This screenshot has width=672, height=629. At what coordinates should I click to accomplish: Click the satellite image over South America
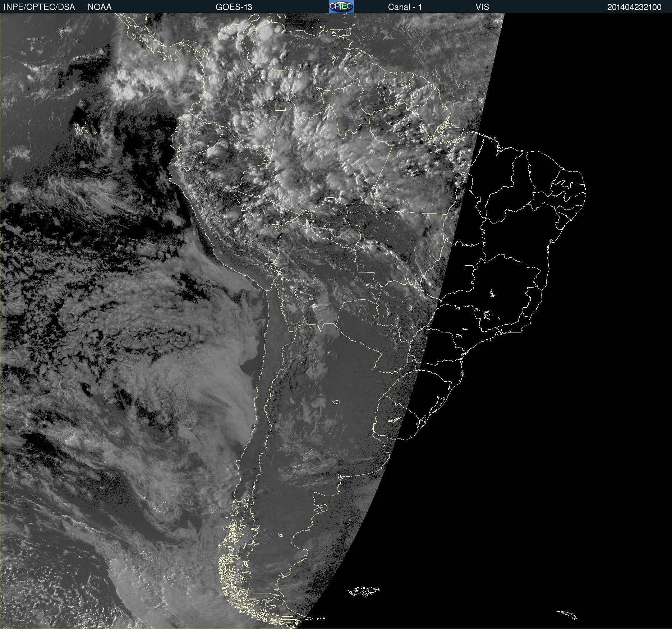[x=336, y=321]
